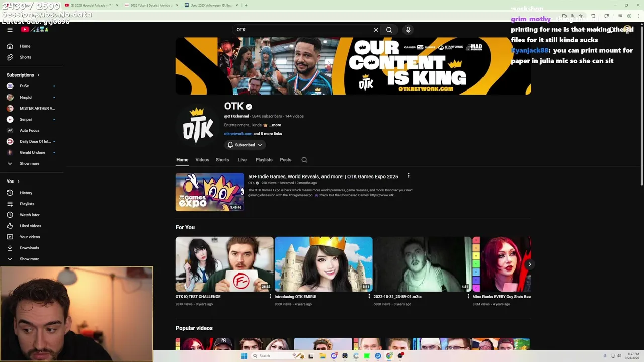Image resolution: width=644 pixels, height=362 pixels.
Task: Expand the You section arrow
Action: (19, 182)
